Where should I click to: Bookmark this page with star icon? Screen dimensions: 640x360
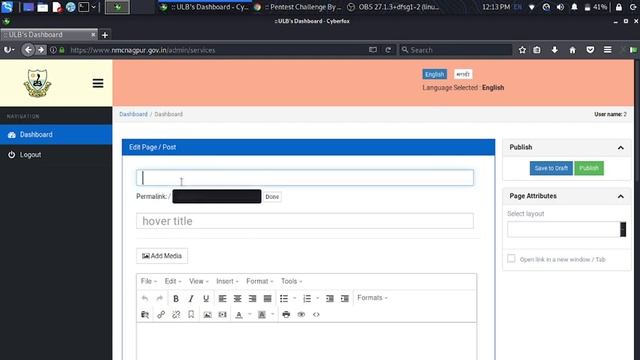pyautogui.click(x=522, y=50)
